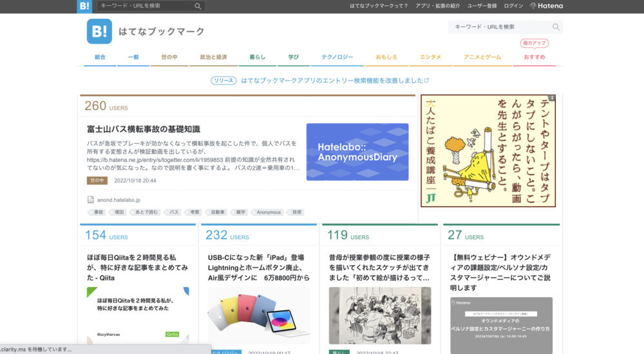This screenshot has width=644, height=354.
Task: Open article 富士山バス横転事故の基礎知識
Action: coord(144,129)
